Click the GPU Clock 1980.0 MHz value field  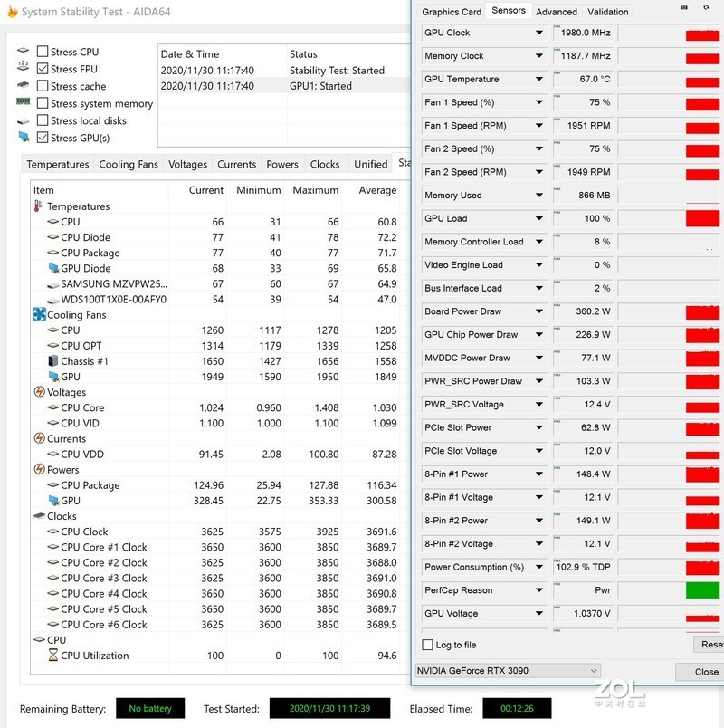(583, 33)
